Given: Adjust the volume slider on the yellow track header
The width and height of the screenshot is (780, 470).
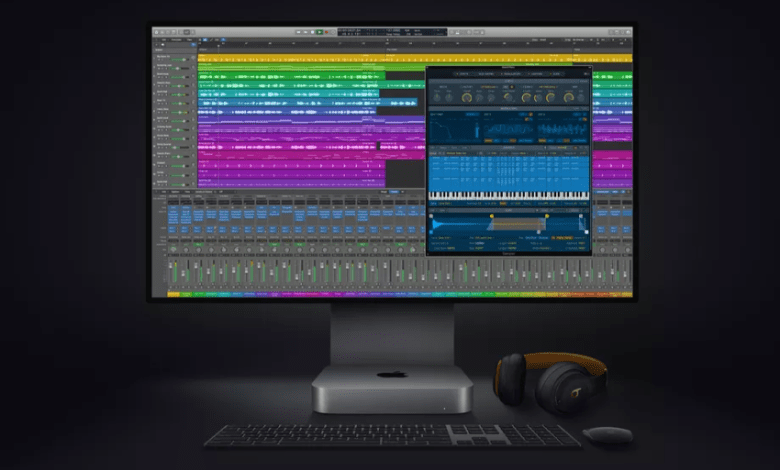Looking at the screenshot, I should tap(178, 59).
